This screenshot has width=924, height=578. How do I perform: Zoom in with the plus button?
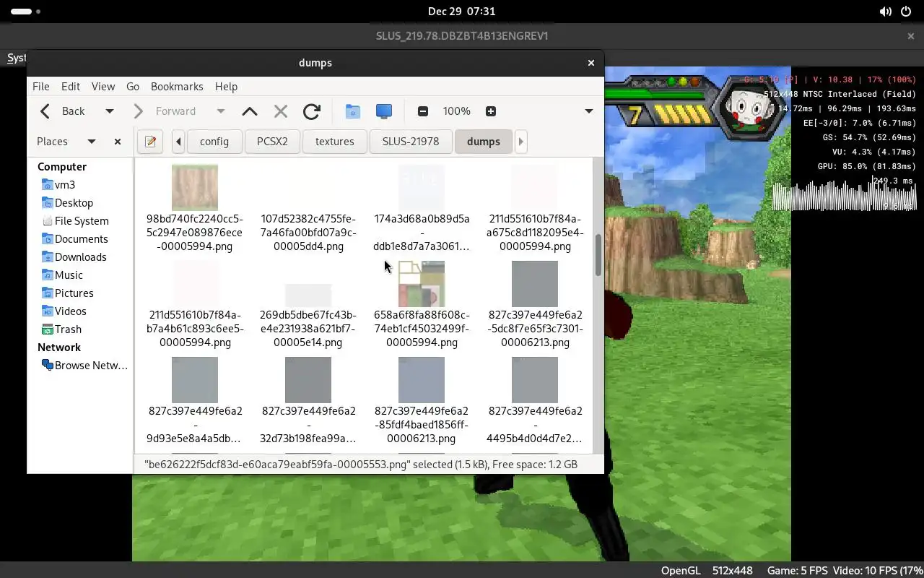click(491, 111)
